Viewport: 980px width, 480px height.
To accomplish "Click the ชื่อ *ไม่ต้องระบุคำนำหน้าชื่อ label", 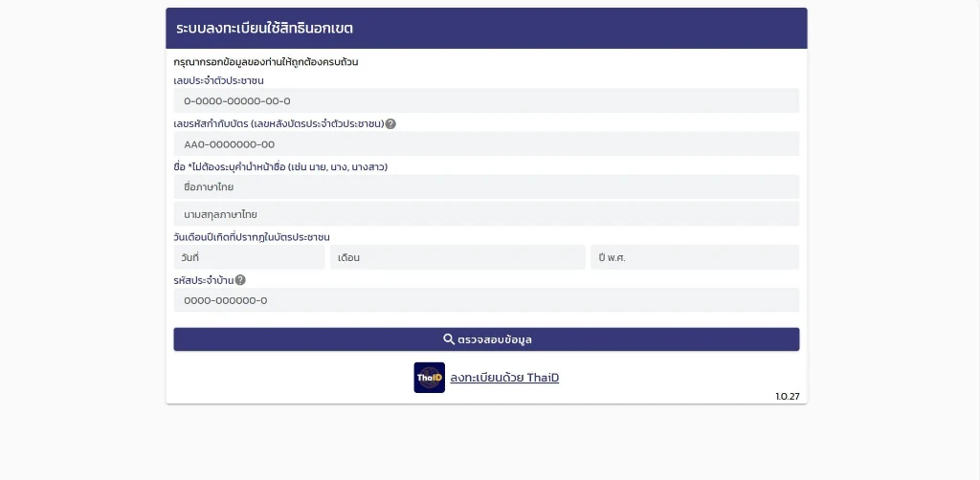I will pyautogui.click(x=280, y=166).
